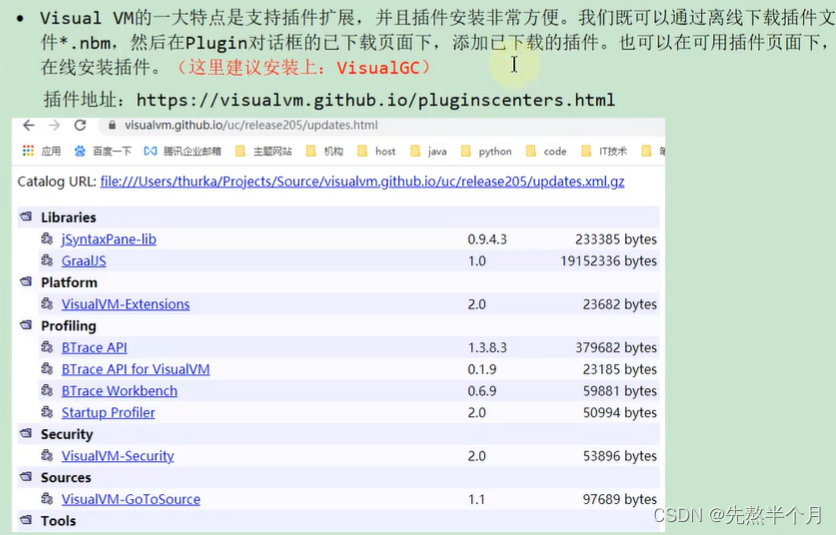Open the BTrace Workbench plugin link

[119, 391]
